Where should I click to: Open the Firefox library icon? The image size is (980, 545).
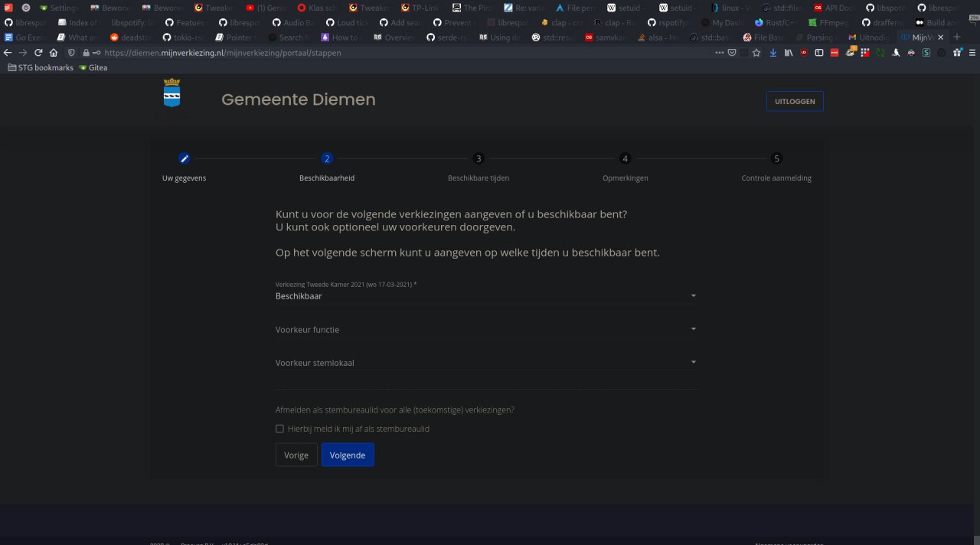click(x=788, y=53)
